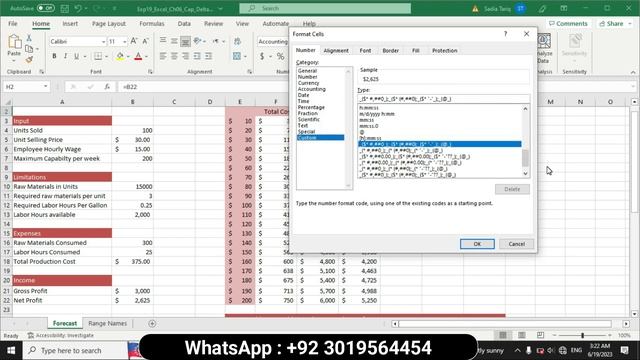Open the Clipboard group dialog launcher
Screen dimensions: 640x360
42,72
